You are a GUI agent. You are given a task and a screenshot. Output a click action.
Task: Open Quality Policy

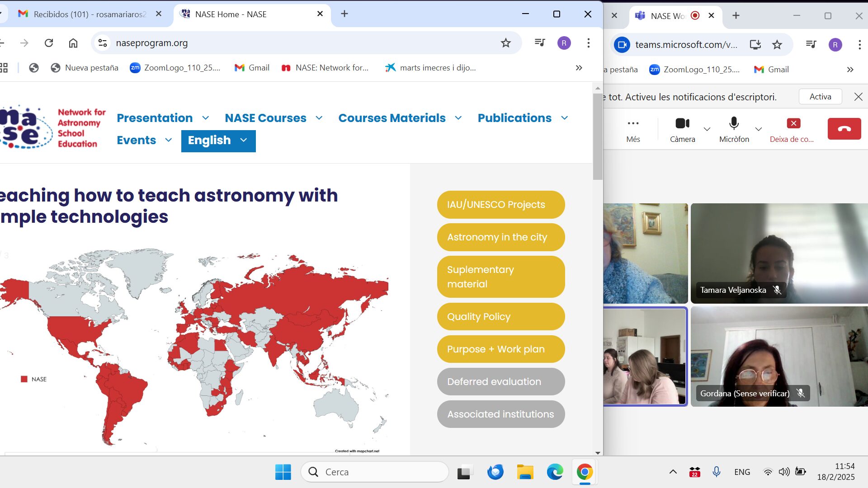(501, 317)
